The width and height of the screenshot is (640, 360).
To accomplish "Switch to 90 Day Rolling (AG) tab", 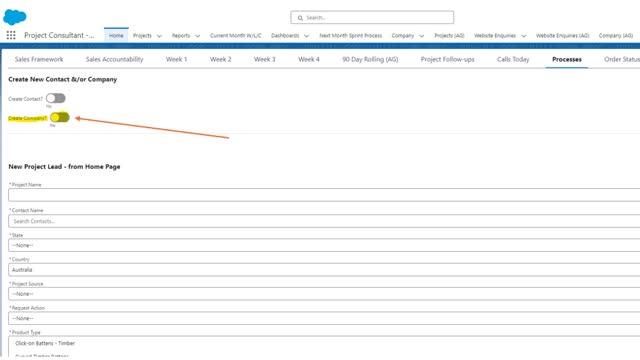I will click(x=370, y=59).
